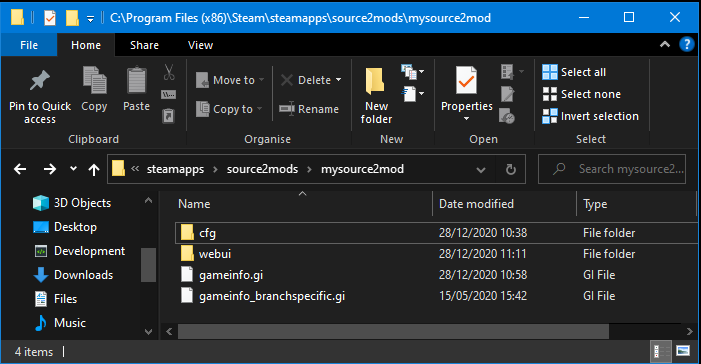Click the Paste clipboard icon
Image resolution: width=701 pixels, height=364 pixels.
point(136,80)
